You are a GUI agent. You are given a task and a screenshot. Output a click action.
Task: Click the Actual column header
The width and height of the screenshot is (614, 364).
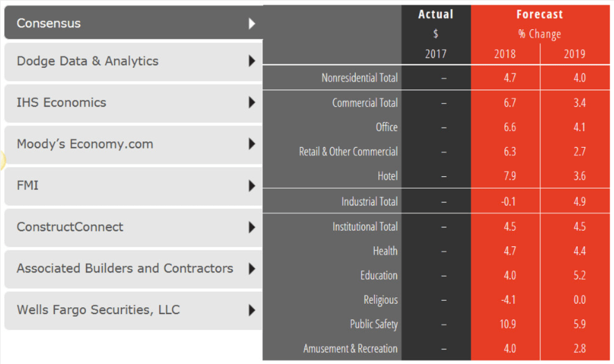click(436, 14)
